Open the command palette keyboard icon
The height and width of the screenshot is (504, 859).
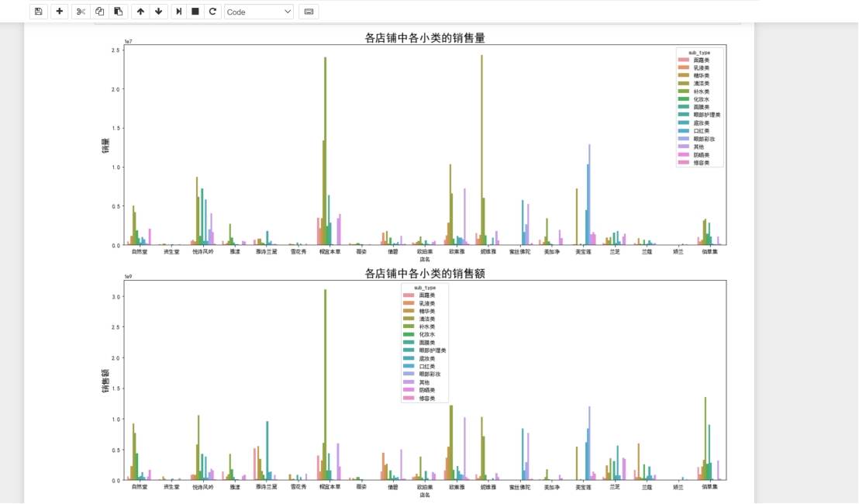(x=309, y=12)
